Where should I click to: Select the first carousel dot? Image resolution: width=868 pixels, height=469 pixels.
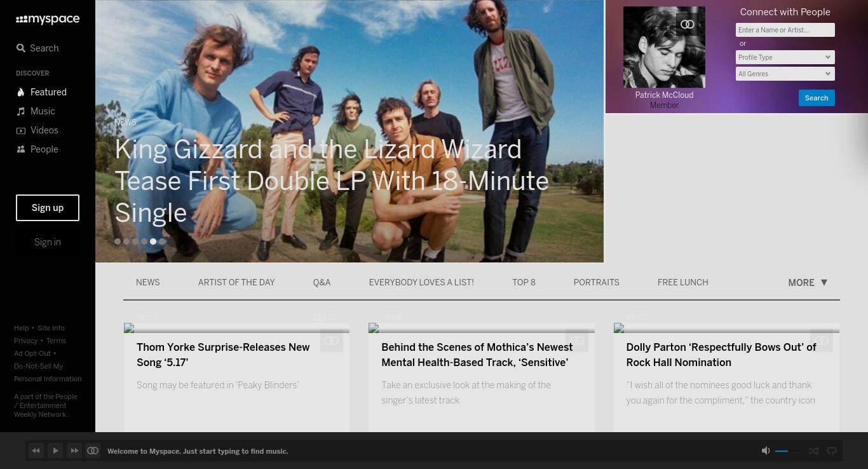[x=118, y=241]
